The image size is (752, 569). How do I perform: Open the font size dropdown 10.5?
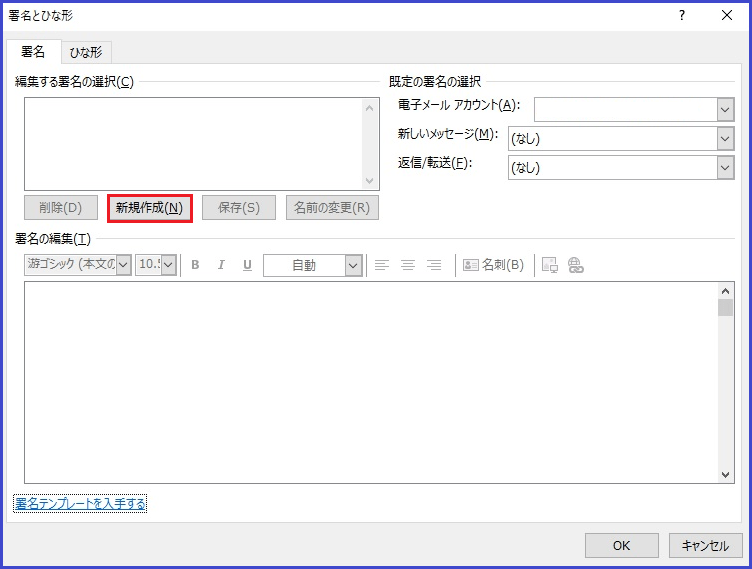(169, 265)
